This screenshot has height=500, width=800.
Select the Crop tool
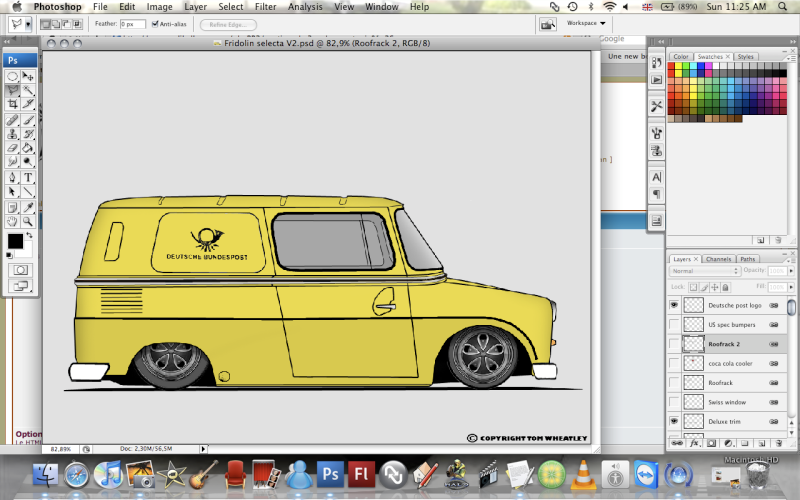point(12,104)
